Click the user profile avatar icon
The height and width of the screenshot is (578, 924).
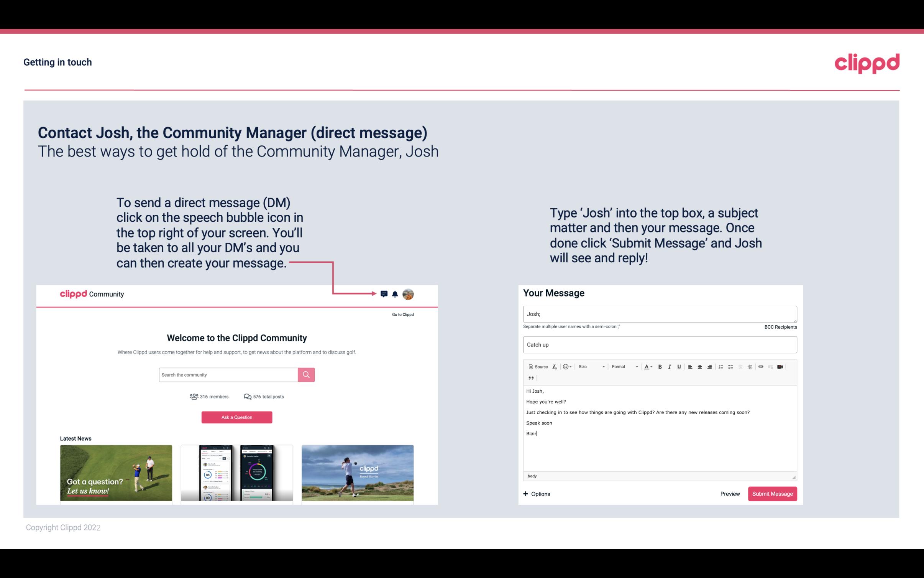coord(408,294)
